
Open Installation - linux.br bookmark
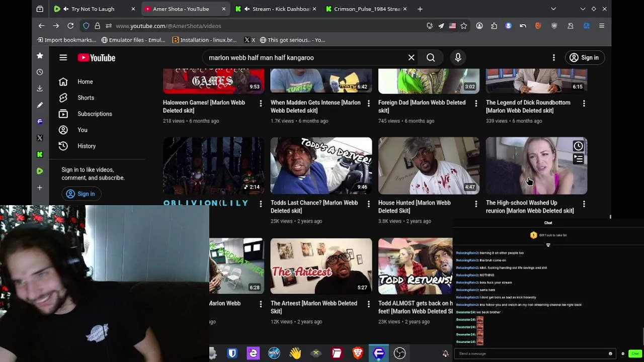(204, 40)
